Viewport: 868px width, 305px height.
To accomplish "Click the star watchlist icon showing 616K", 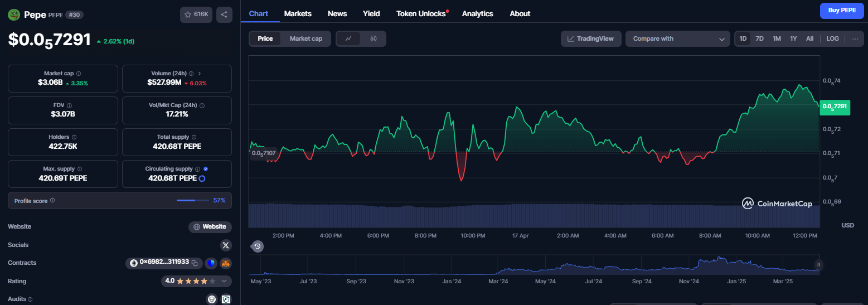I will 196,14.
